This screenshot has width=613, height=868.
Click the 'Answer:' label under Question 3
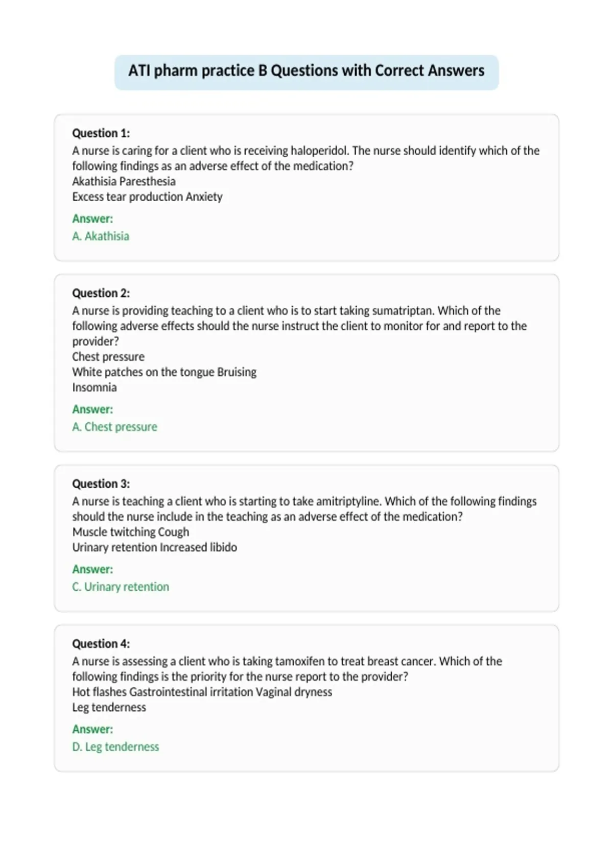92,569
